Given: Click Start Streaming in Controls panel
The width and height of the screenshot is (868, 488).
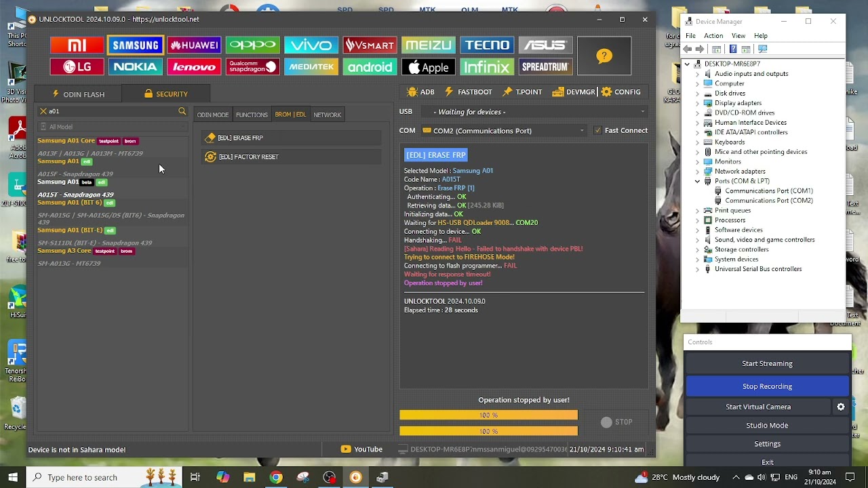Looking at the screenshot, I should coord(767,363).
